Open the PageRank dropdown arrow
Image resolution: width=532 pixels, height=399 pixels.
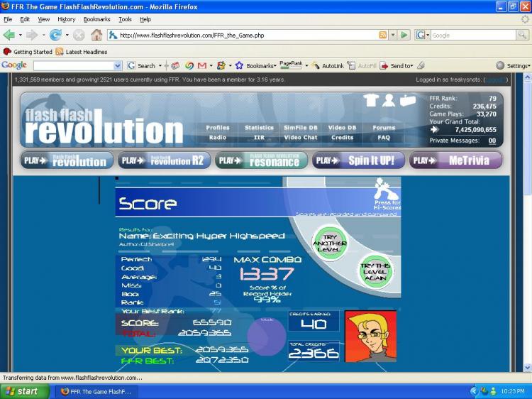tap(306, 65)
